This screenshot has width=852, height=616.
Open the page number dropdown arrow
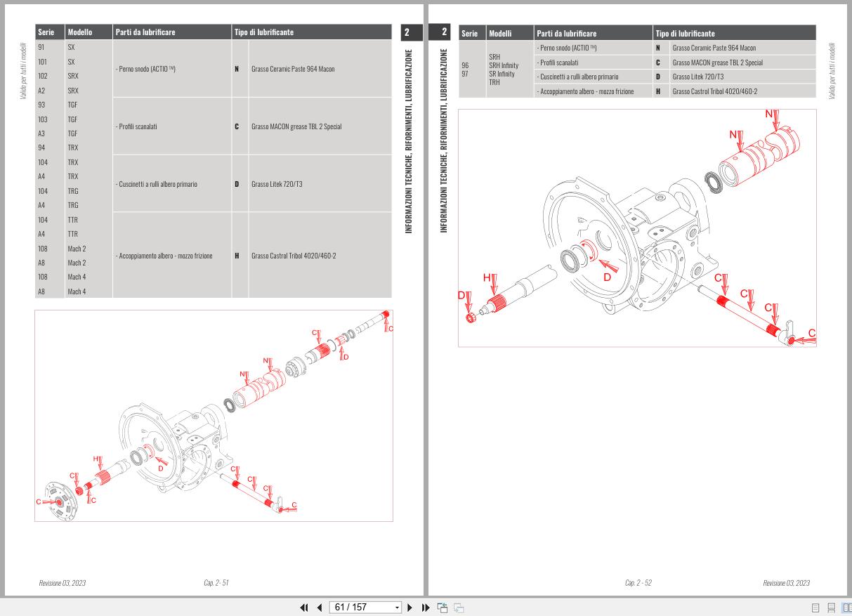397,608
